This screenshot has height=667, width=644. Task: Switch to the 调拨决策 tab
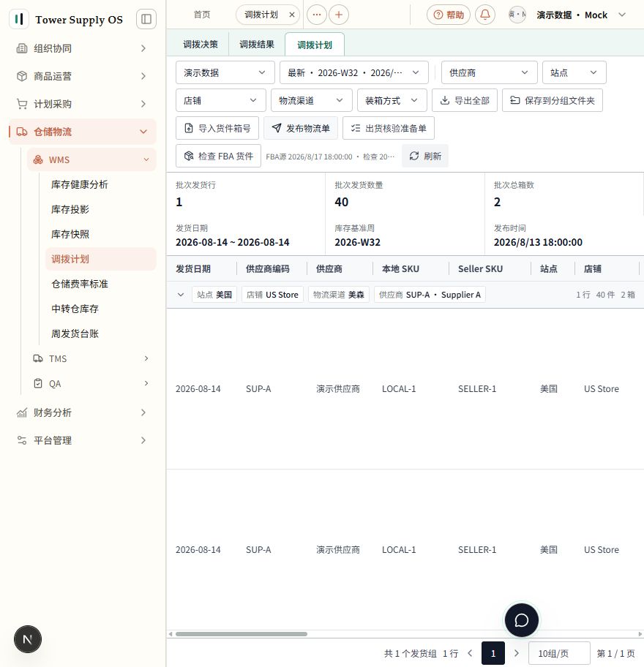click(201, 44)
